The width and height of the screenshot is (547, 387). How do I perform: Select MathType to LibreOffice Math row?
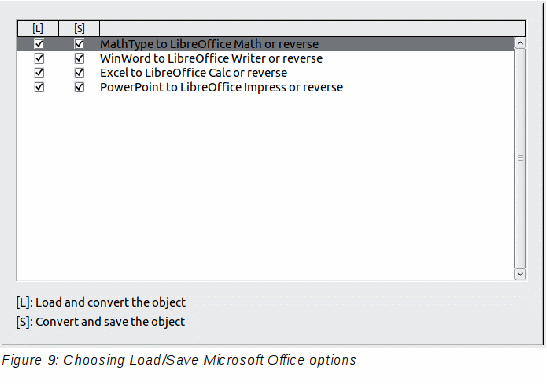pyautogui.click(x=266, y=44)
